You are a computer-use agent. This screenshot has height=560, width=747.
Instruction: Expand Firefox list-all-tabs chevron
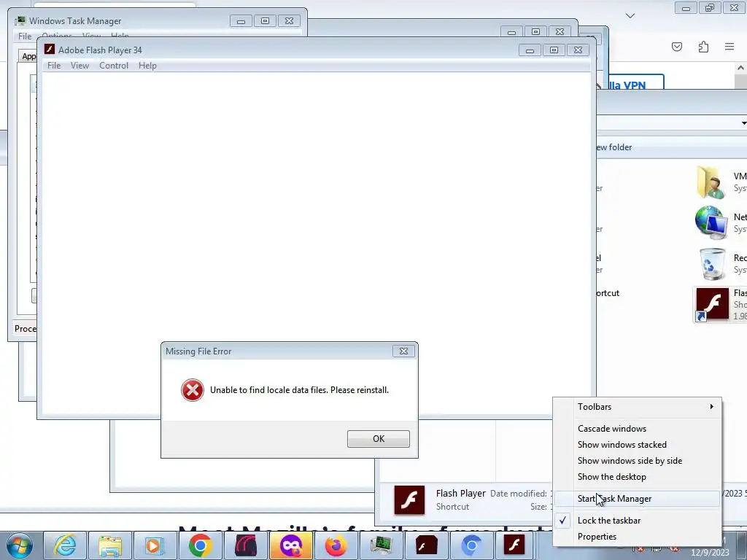(x=630, y=16)
